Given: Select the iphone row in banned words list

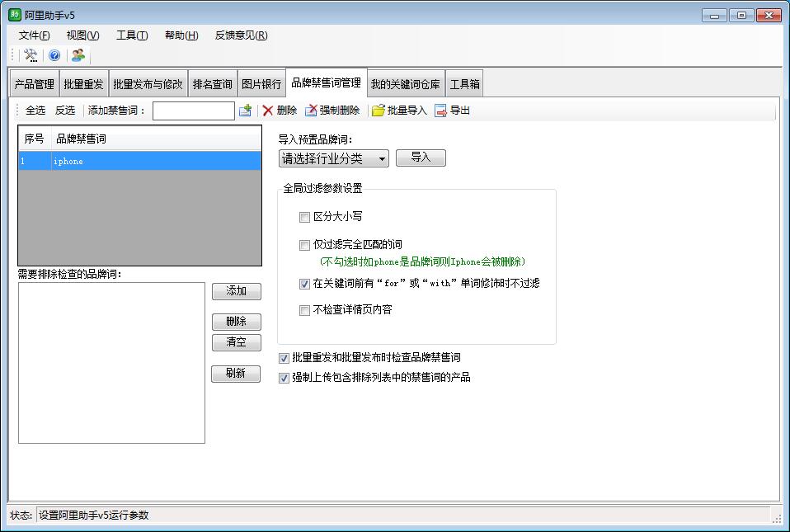Looking at the screenshot, I should [140, 161].
